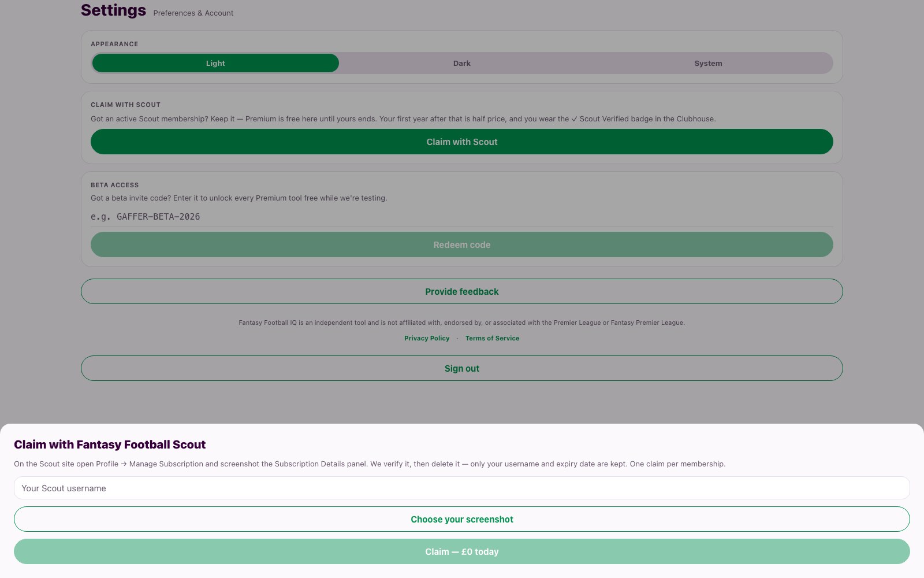The width and height of the screenshot is (924, 578).
Task: Choose the System appearance option
Action: pos(708,63)
